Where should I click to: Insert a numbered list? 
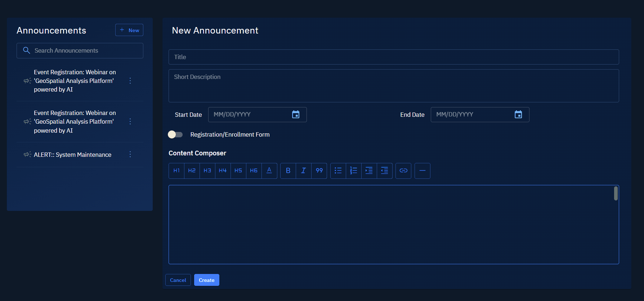tap(354, 171)
